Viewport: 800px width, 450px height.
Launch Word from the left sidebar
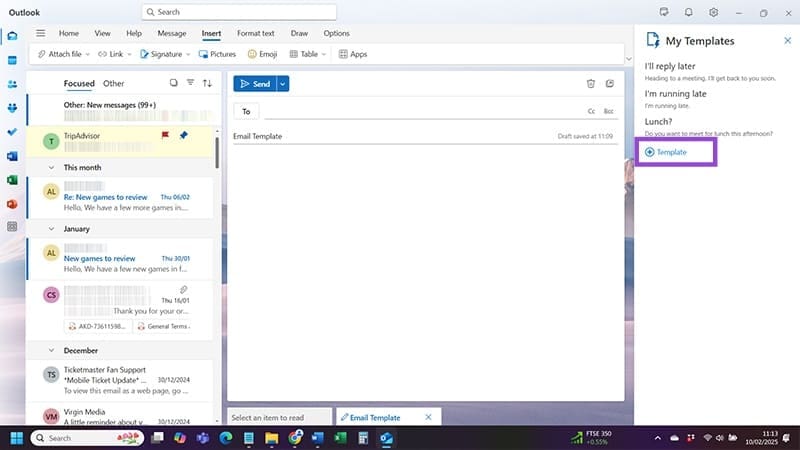tap(12, 156)
